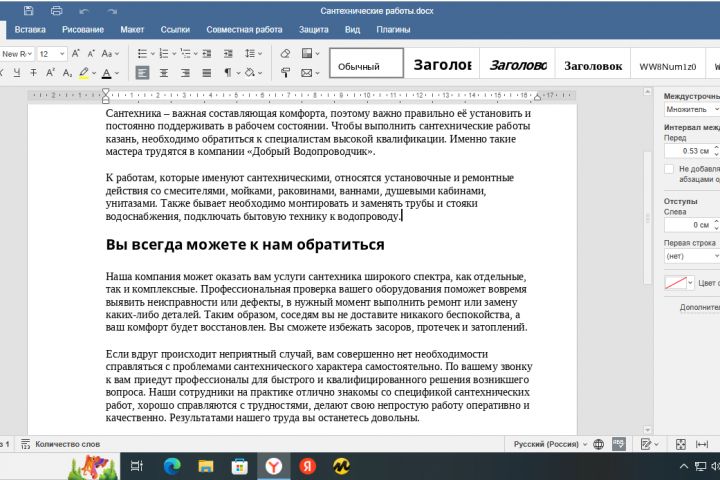
Task: Click the Print icon in title bar
Action: tap(56, 11)
